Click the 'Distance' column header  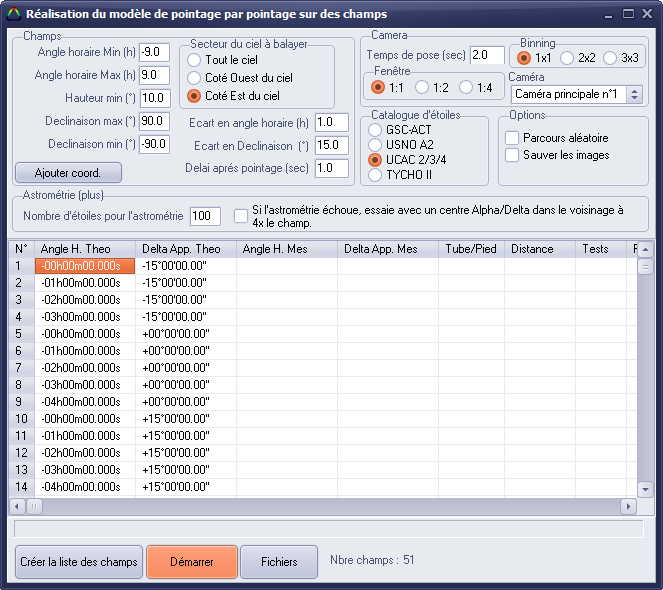click(539, 249)
